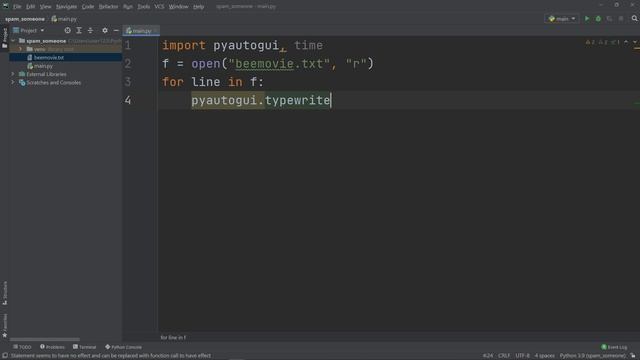The width and height of the screenshot is (640, 360).
Task: Toggle tool window buttons bottom-left icon
Action: (x=4, y=356)
